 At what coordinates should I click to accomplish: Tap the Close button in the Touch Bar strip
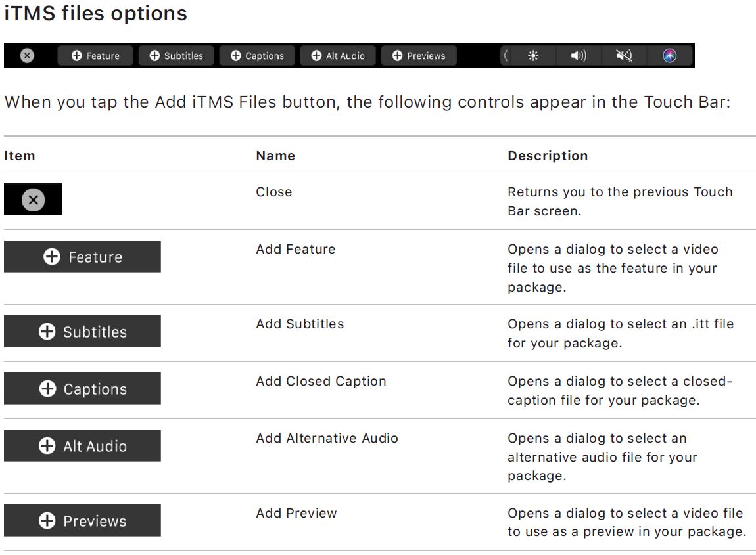click(x=27, y=56)
